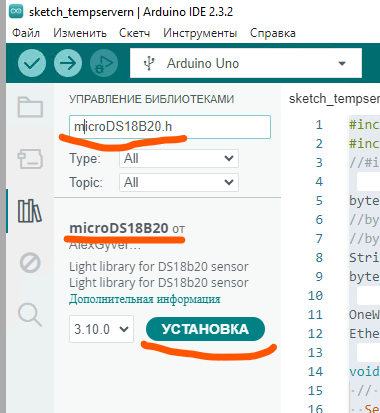Image resolution: width=380 pixels, height=413 pixels.
Task: Click the first Light library for DS18b20 line
Action: (x=159, y=267)
